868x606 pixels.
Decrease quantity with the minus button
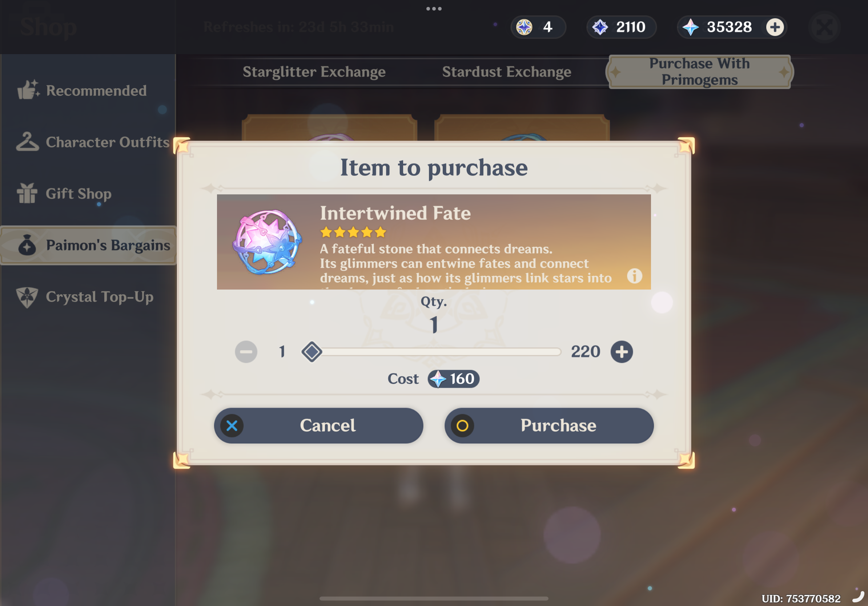point(246,352)
